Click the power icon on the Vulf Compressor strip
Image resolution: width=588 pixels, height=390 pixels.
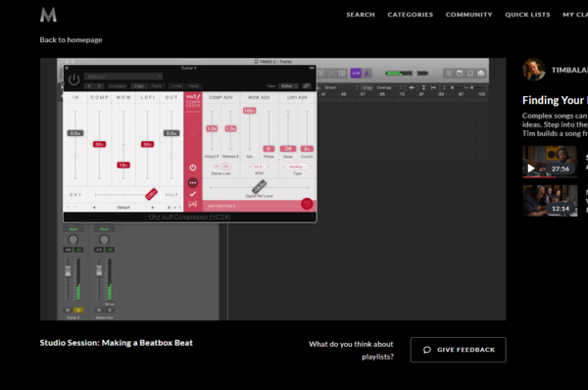(193, 168)
